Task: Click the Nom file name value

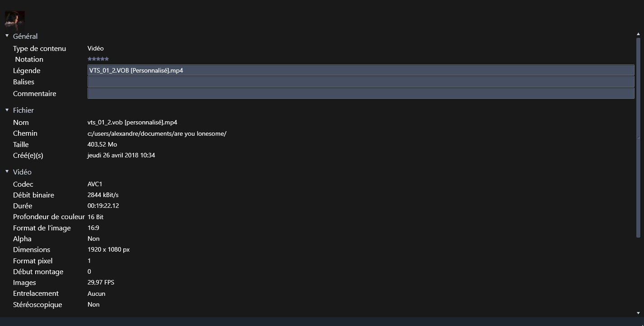Action: click(x=132, y=122)
